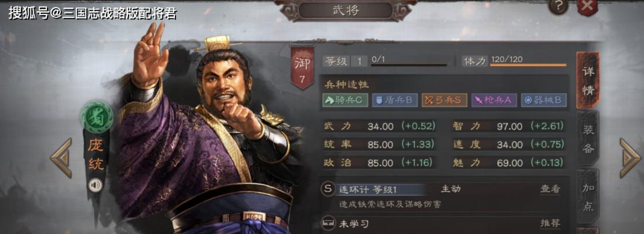The image size is (644, 234).
Task: Select the 弓兵S archer aptitude badge
Action: coord(445,101)
